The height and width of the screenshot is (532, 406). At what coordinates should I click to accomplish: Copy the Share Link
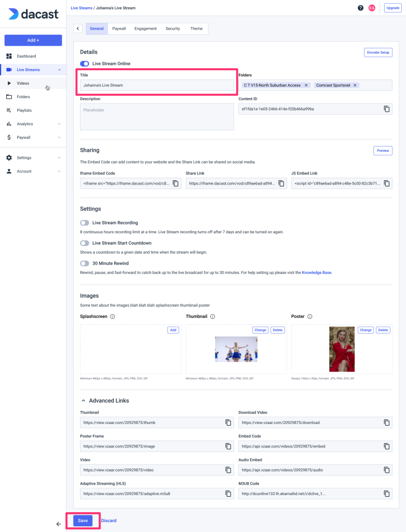pyautogui.click(x=281, y=183)
